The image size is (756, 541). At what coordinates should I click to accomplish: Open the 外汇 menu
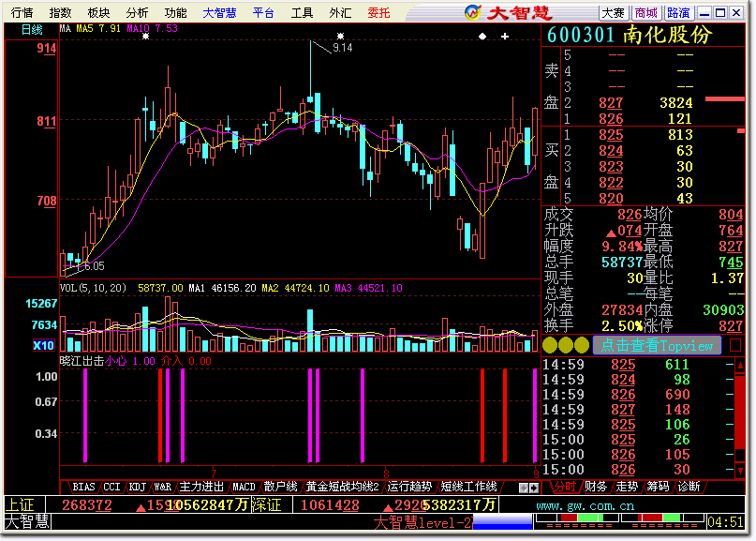340,12
